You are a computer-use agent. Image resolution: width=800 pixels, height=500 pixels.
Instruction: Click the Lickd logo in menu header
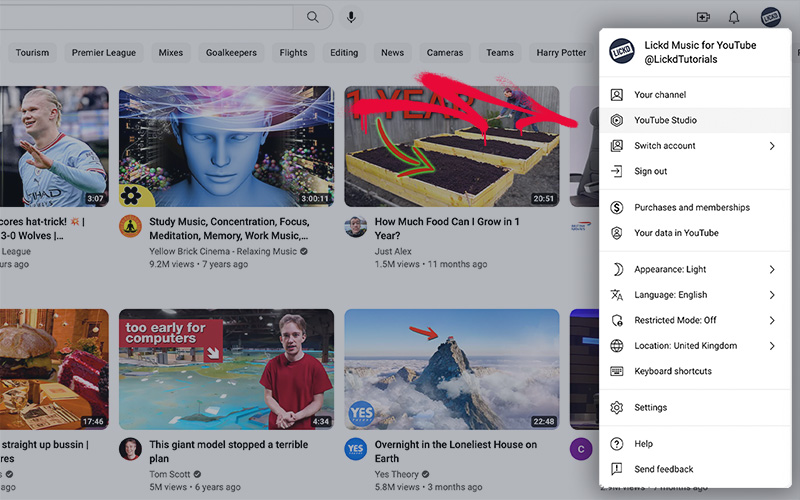[622, 51]
